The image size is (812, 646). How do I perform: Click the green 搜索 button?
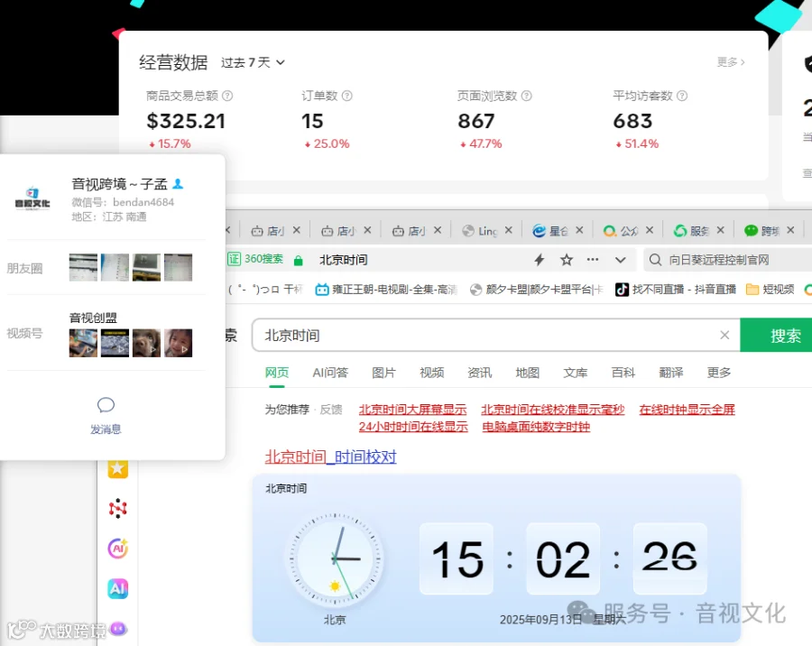pos(776,335)
